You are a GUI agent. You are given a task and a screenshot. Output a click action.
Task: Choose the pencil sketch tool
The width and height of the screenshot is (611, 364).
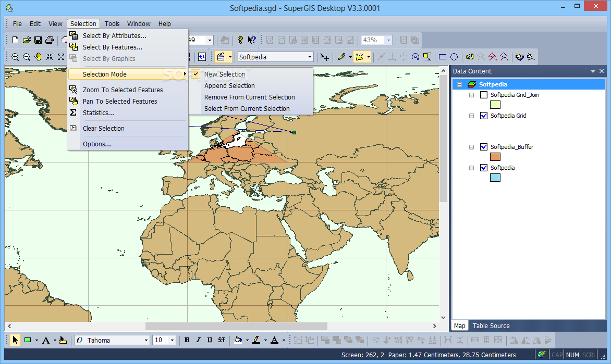tap(342, 57)
